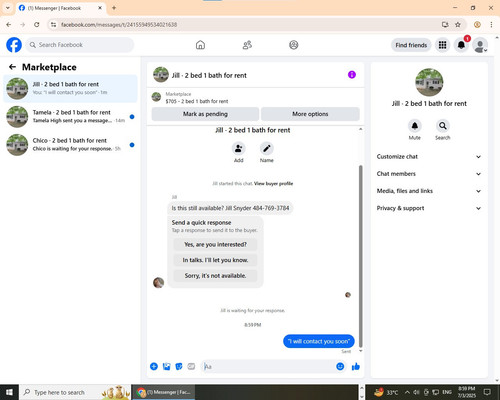Click the Windows taskbar search box
This screenshot has height=400, width=500.
coord(75,392)
